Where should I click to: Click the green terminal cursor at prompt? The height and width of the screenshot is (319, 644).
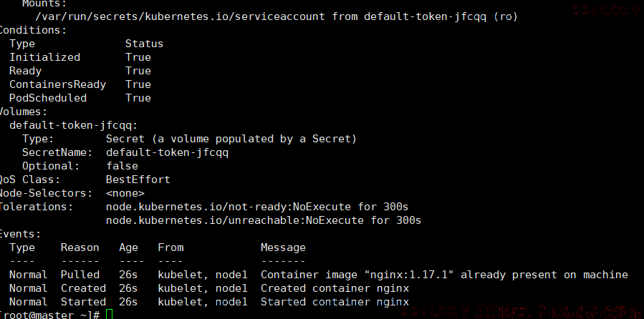click(x=109, y=315)
